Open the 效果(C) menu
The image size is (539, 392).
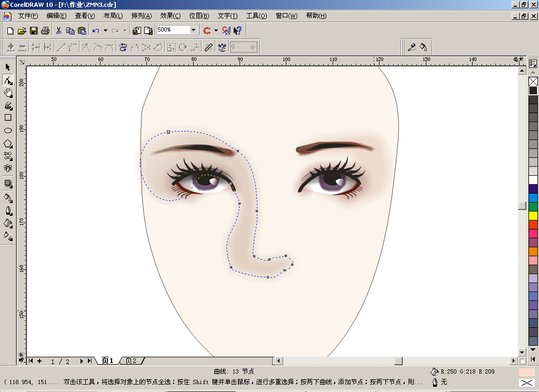170,16
